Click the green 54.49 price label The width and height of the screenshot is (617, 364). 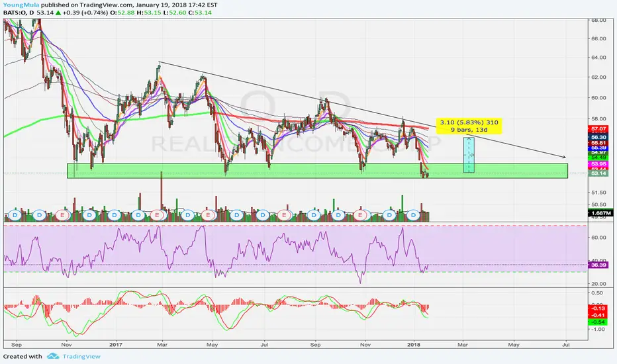tap(598, 158)
